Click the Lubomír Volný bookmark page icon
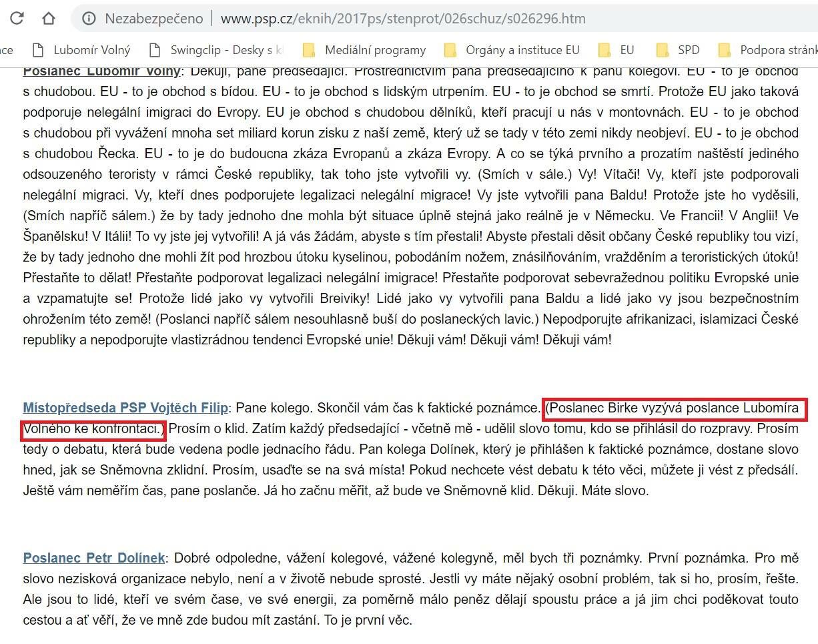The height and width of the screenshot is (644, 818). pos(38,50)
